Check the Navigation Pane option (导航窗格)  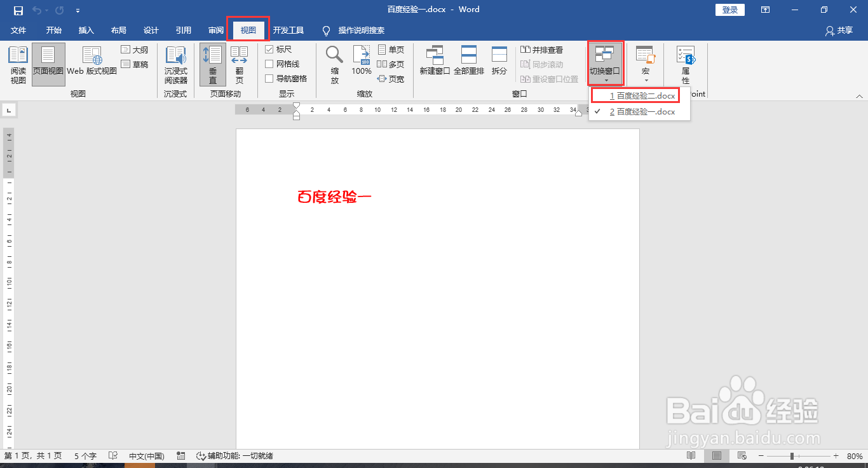click(x=269, y=78)
